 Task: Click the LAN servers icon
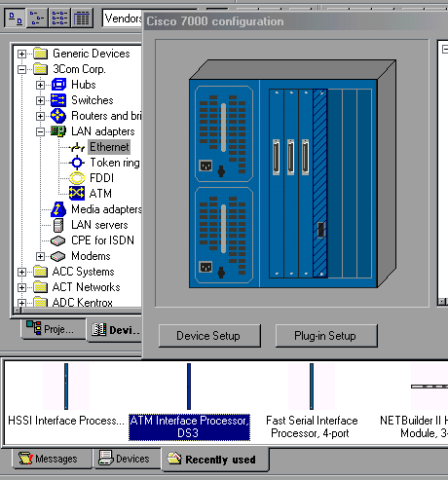point(58,225)
